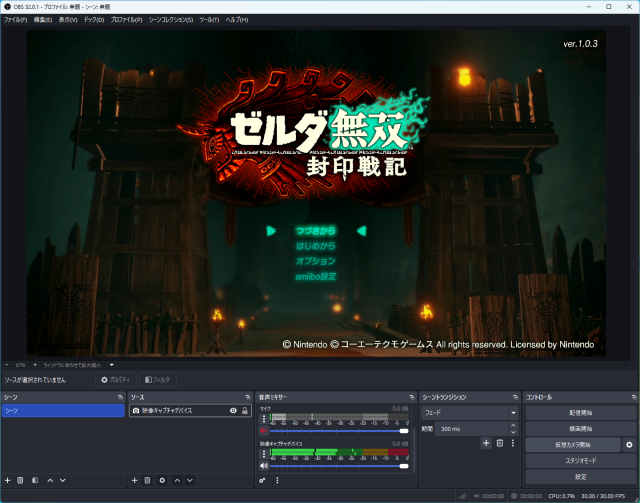Screen dimensions: 640x503
Task: Open the scene filters icon in Scenes panel
Action: tap(34, 481)
